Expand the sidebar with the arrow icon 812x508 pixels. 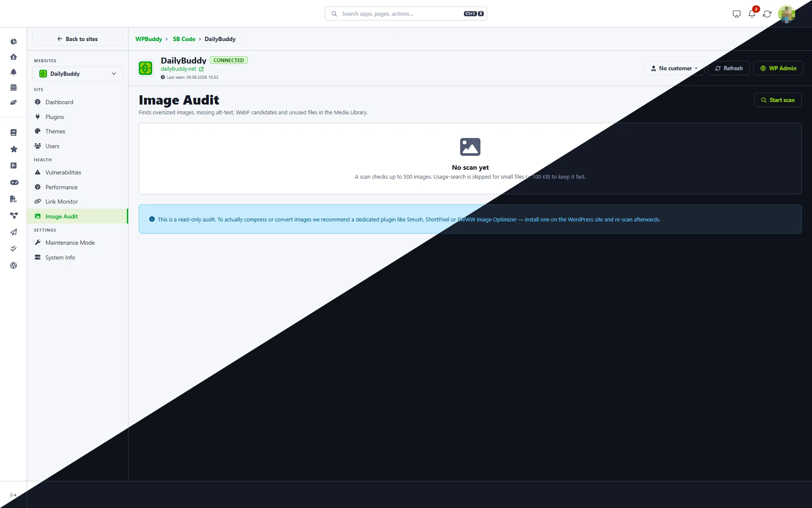[14, 495]
